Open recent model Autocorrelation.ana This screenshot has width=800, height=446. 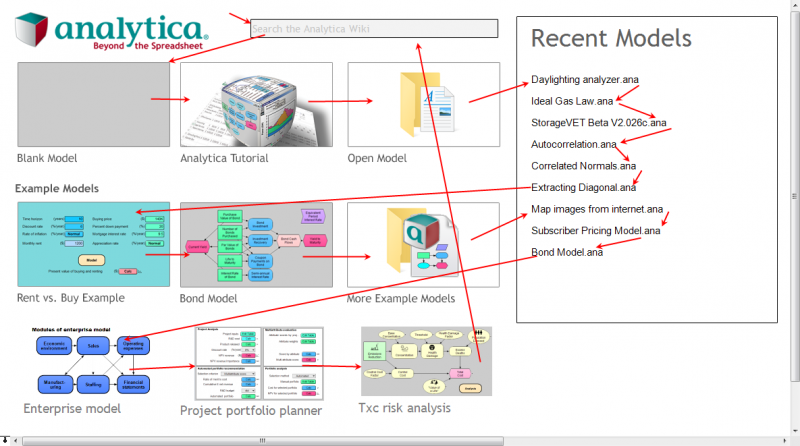[573, 144]
